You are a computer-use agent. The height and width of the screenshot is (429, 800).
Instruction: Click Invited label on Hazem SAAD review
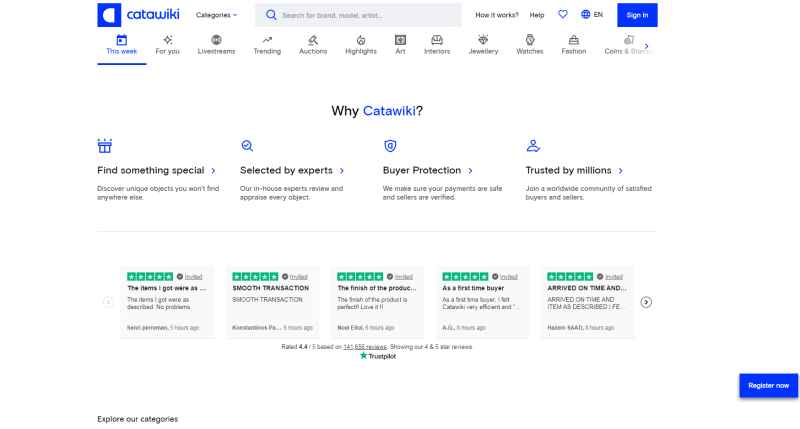[x=614, y=277]
